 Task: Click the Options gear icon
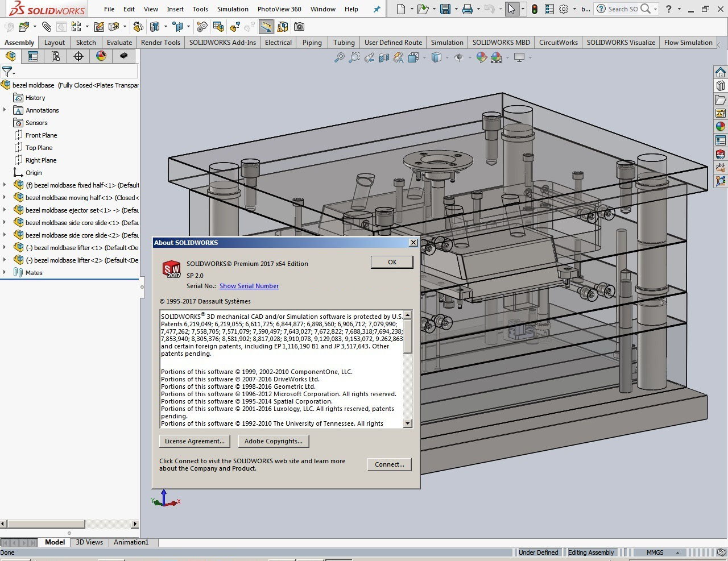[x=564, y=9]
